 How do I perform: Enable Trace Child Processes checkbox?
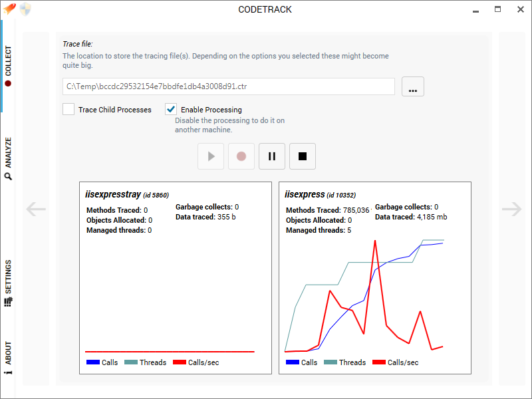[x=68, y=109]
